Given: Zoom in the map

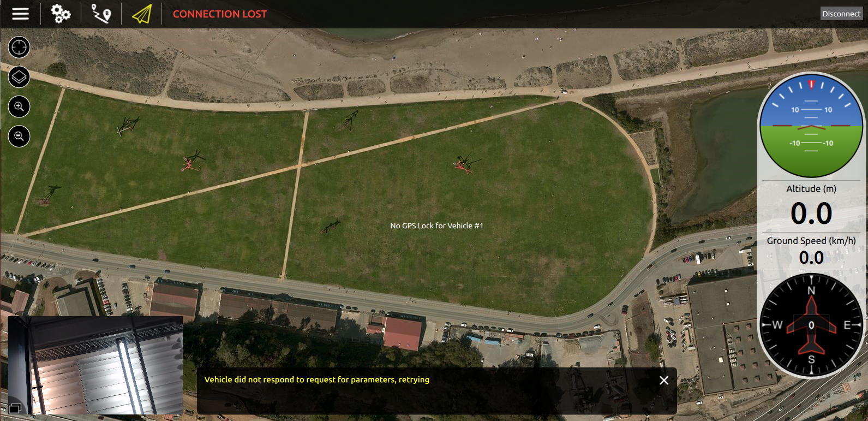Looking at the screenshot, I should point(19,106).
